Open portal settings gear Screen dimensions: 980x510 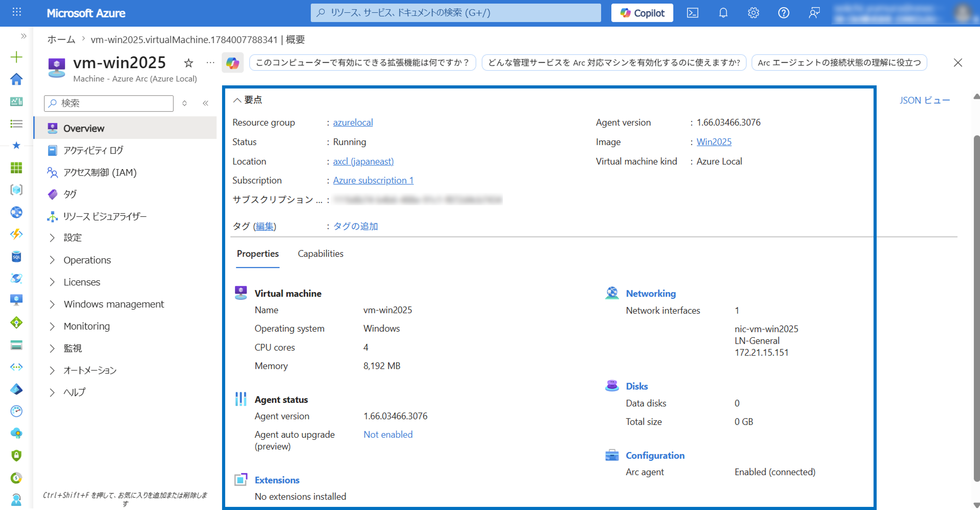coord(753,13)
